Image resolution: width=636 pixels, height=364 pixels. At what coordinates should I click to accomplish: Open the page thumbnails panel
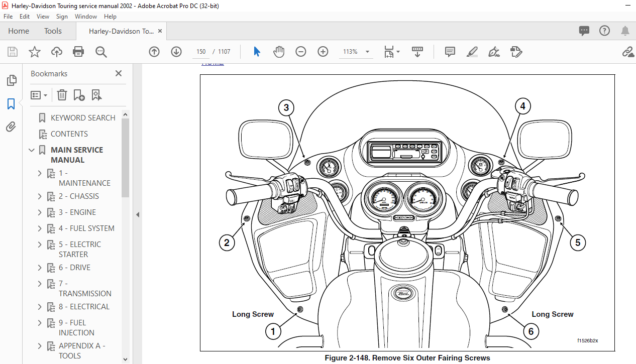11,80
